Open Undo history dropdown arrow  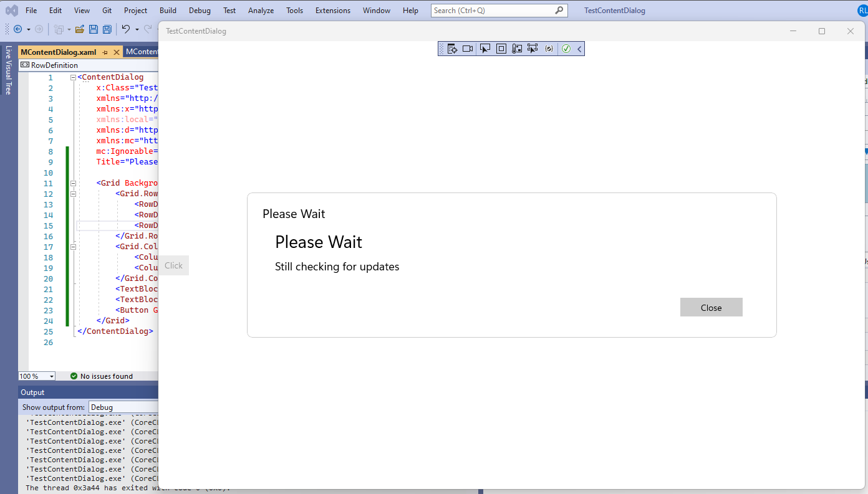[x=136, y=29]
